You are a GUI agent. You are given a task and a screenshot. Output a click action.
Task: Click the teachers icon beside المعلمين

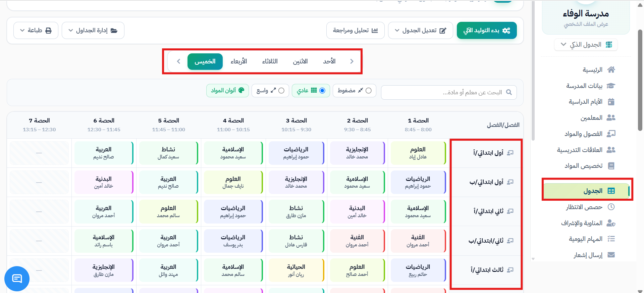coord(611,117)
